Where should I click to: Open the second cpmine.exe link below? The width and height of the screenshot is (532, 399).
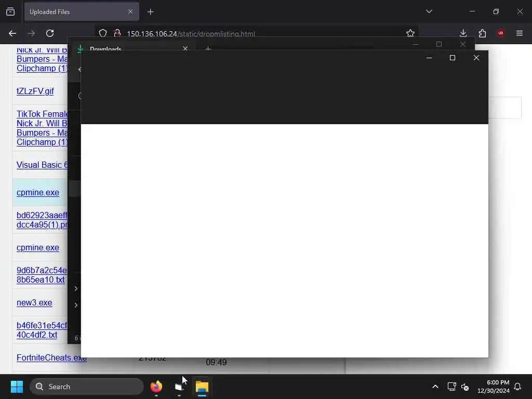coord(37,248)
